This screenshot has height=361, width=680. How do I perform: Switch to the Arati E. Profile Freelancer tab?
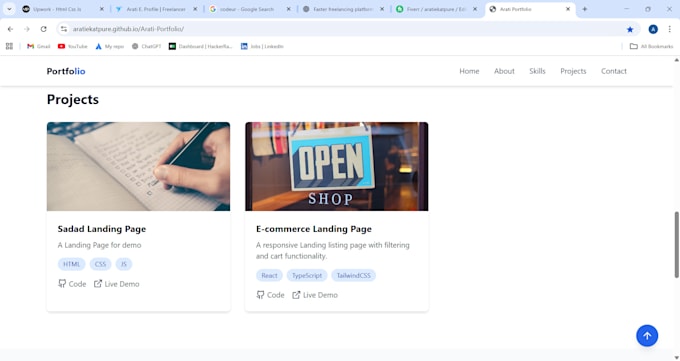point(156,9)
